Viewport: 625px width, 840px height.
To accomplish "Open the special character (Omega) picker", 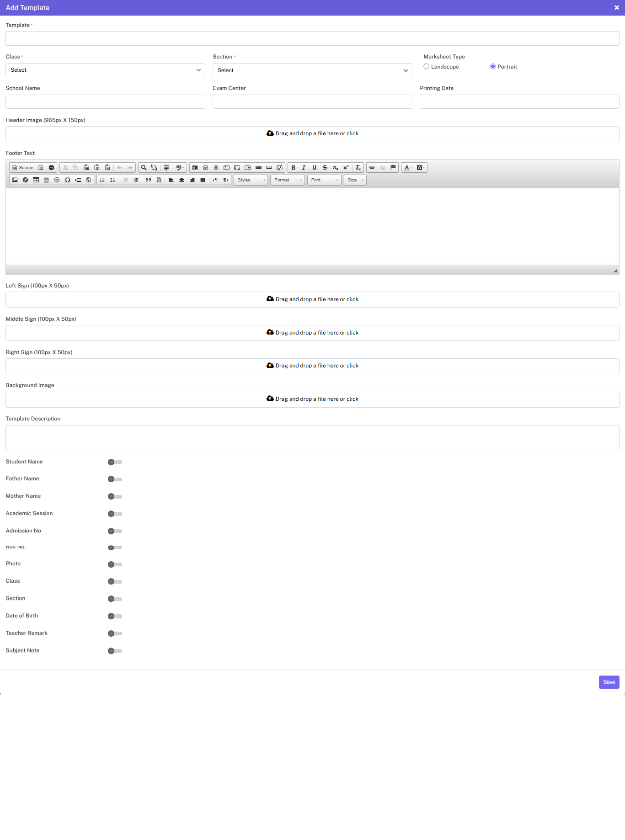I will coord(68,180).
